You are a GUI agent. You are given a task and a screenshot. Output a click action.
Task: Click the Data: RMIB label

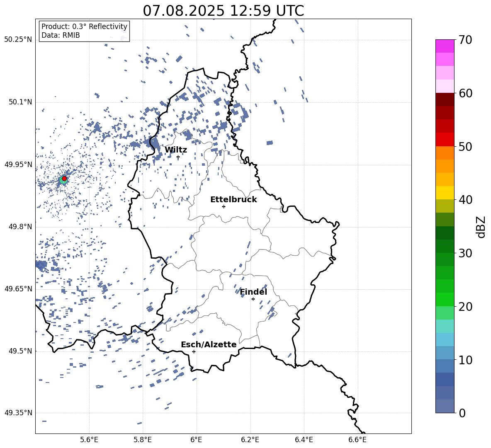[x=61, y=35]
